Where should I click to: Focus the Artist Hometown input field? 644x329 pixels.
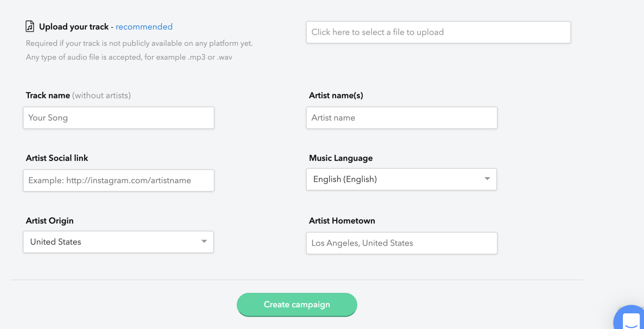[x=402, y=243]
